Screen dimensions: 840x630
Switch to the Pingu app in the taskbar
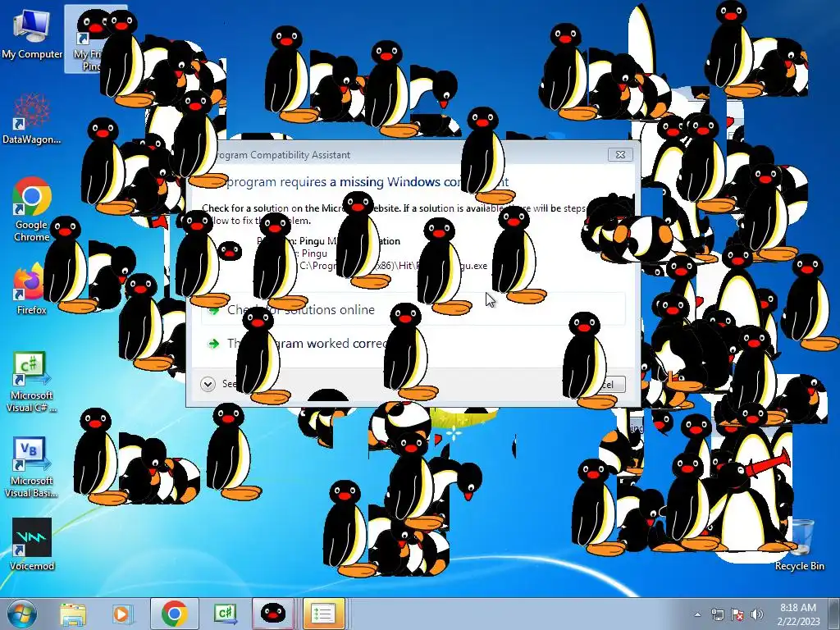tap(272, 614)
